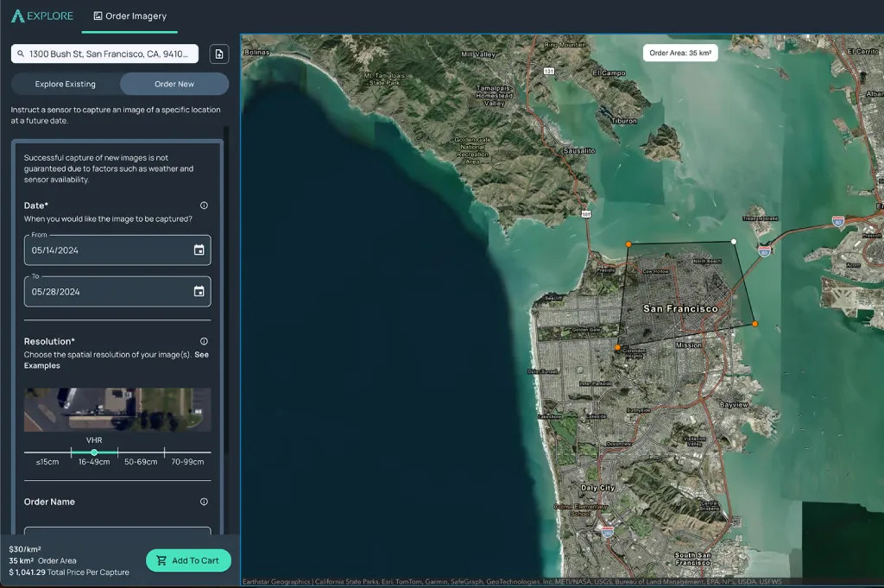
Task: Click the $1,041.29 Total Price Per Capture text
Action: (x=69, y=572)
